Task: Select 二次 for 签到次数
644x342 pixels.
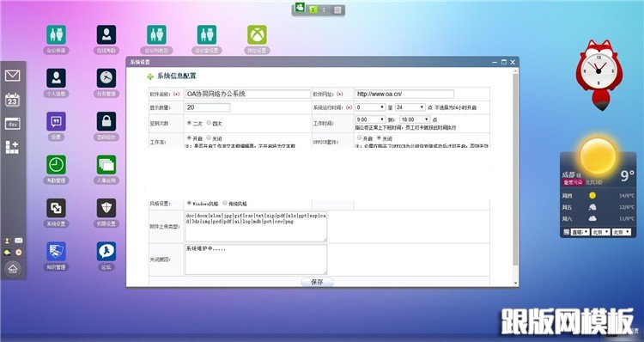Action: [x=189, y=123]
